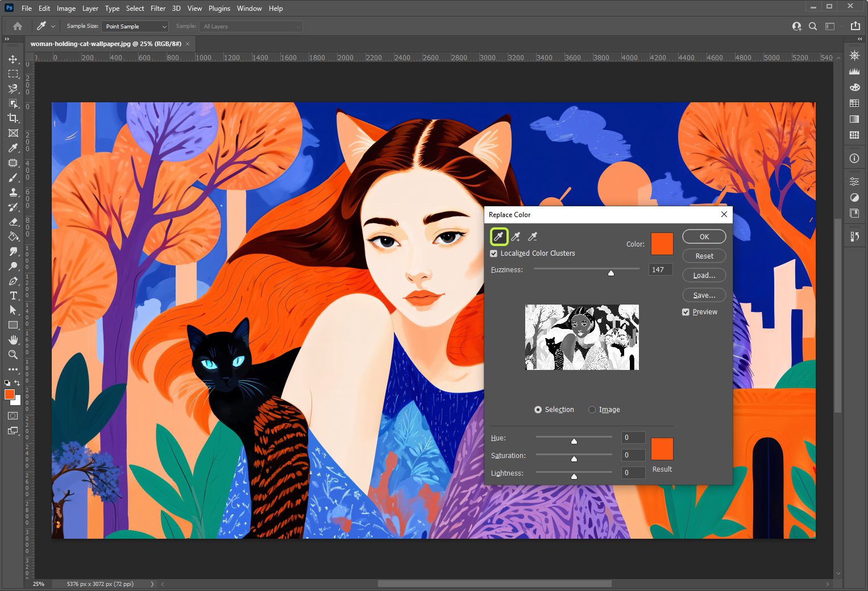This screenshot has width=868, height=591.
Task: Click the Load... button
Action: 704,276
